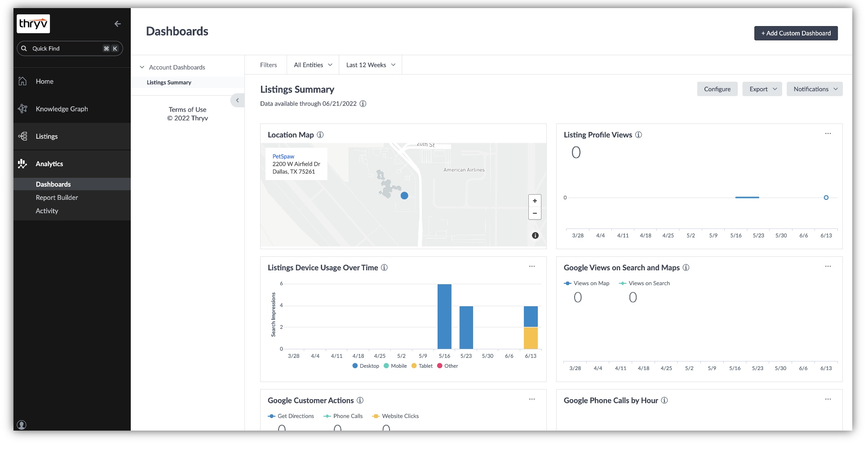
Task: Open the Terms of Use link
Action: (x=187, y=110)
